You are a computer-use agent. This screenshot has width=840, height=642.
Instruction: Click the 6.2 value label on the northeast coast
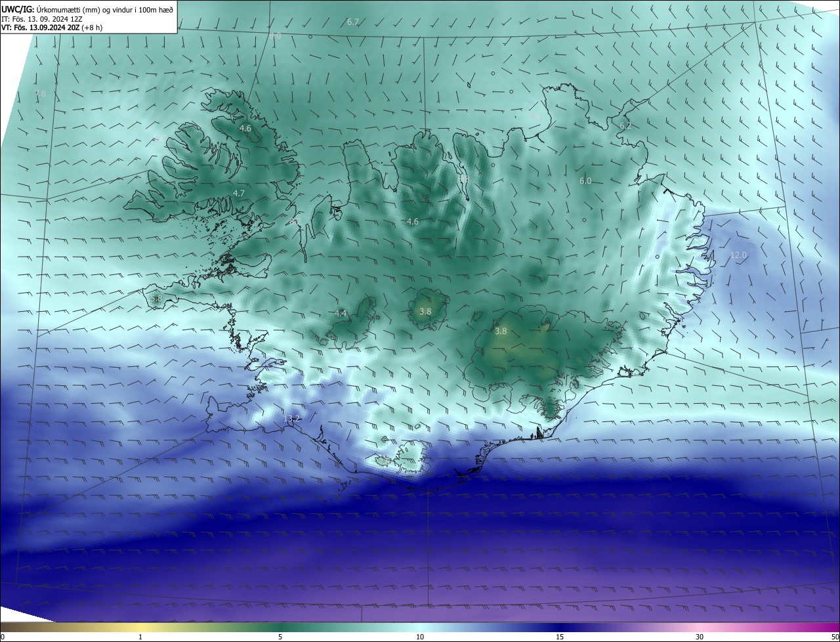tap(625, 125)
